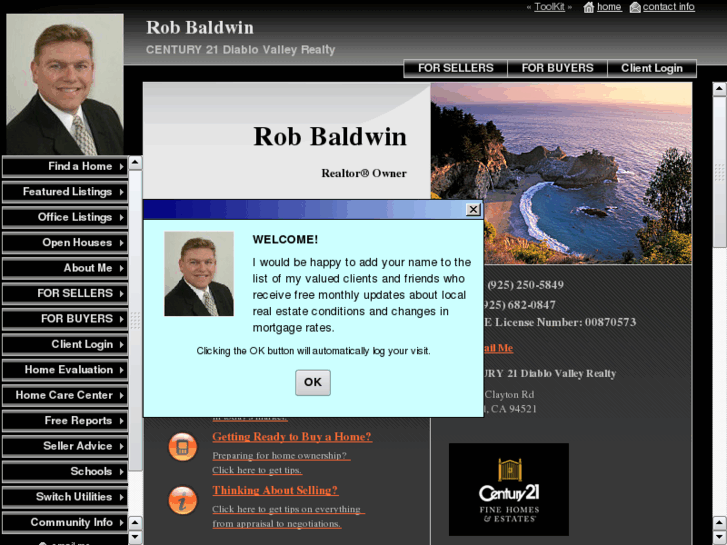This screenshot has width=727, height=545.
Task: Click the CENTURY 21 Diablo Valley Realty header text
Action: click(x=241, y=50)
